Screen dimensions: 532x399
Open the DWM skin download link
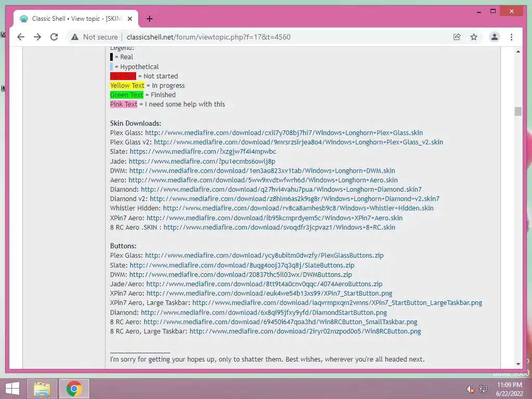(262, 170)
